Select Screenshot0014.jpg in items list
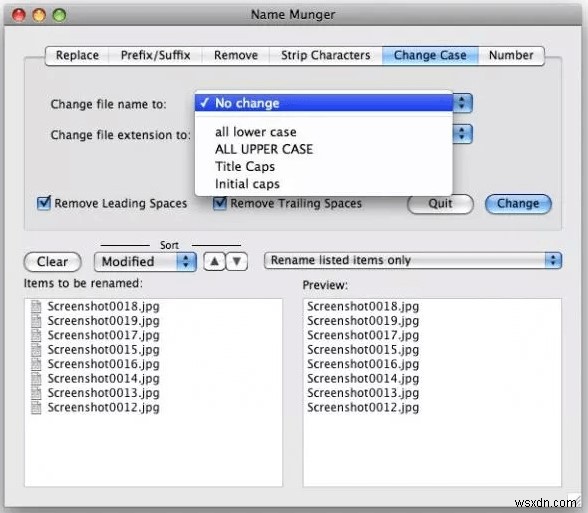This screenshot has width=588, height=513. pos(104,378)
